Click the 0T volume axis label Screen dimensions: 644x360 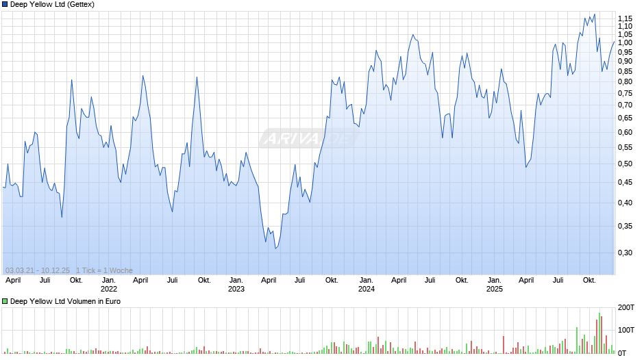click(622, 353)
